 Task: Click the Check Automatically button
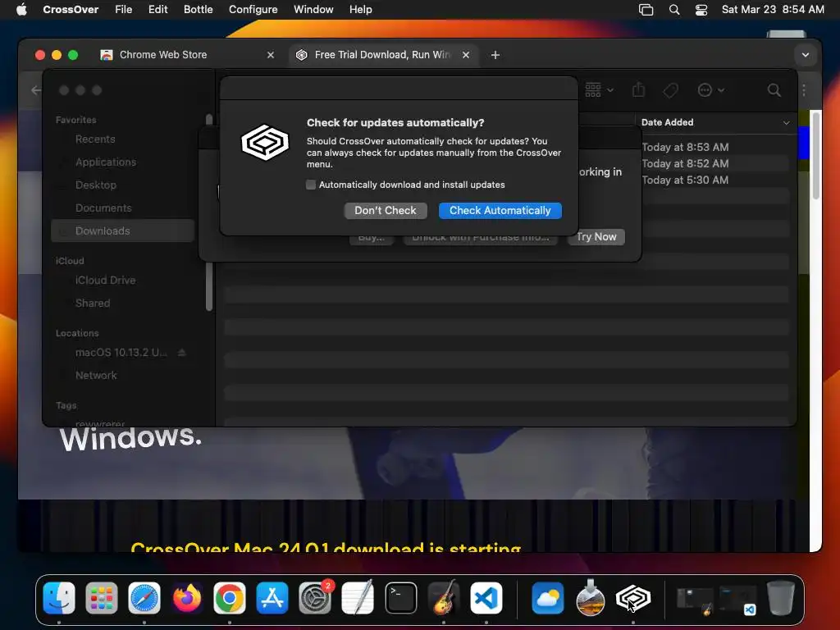click(500, 211)
